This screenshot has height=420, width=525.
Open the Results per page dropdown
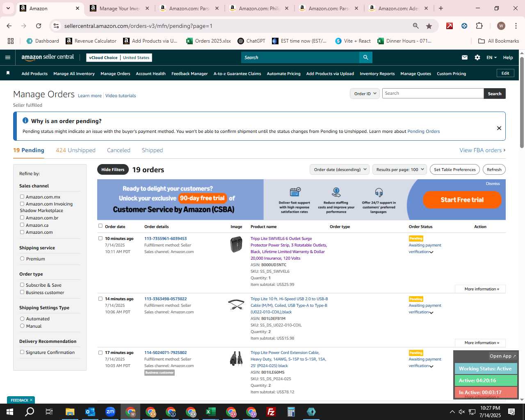(x=400, y=169)
